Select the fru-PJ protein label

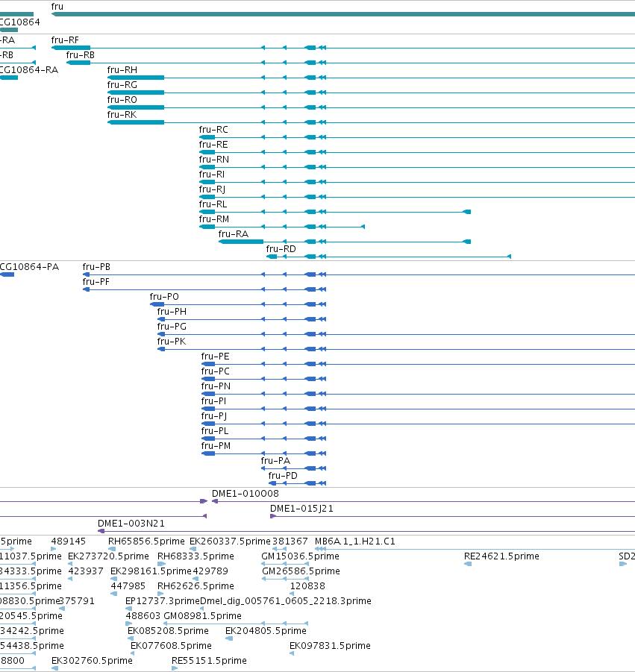click(x=214, y=415)
